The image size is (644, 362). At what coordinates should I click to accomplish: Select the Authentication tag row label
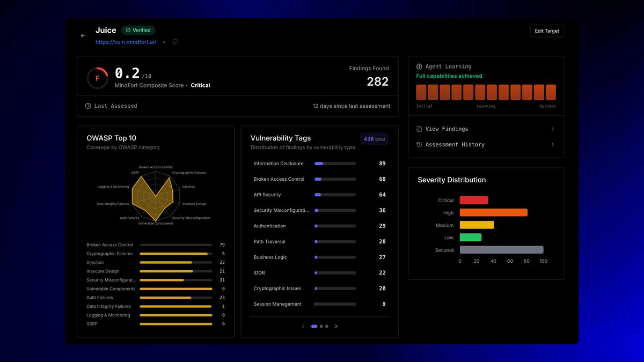tap(269, 226)
